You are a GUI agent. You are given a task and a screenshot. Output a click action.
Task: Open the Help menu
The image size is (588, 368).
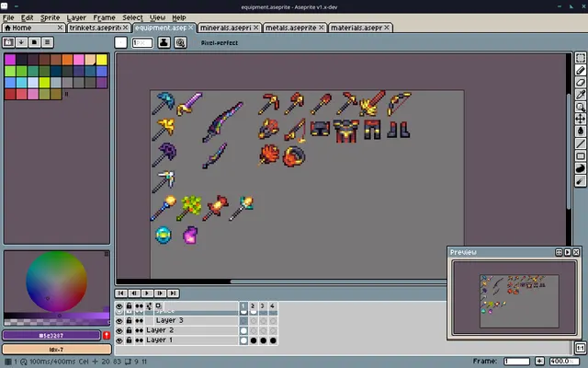(179, 17)
